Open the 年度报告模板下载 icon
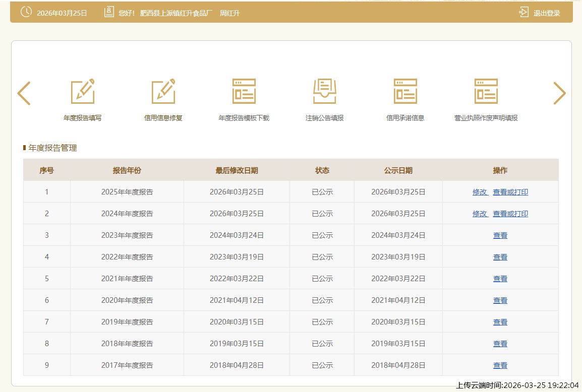This screenshot has width=582, height=392. click(244, 92)
